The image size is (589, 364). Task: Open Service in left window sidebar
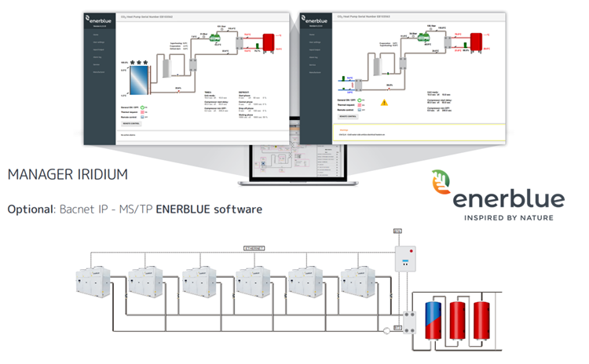point(97,64)
